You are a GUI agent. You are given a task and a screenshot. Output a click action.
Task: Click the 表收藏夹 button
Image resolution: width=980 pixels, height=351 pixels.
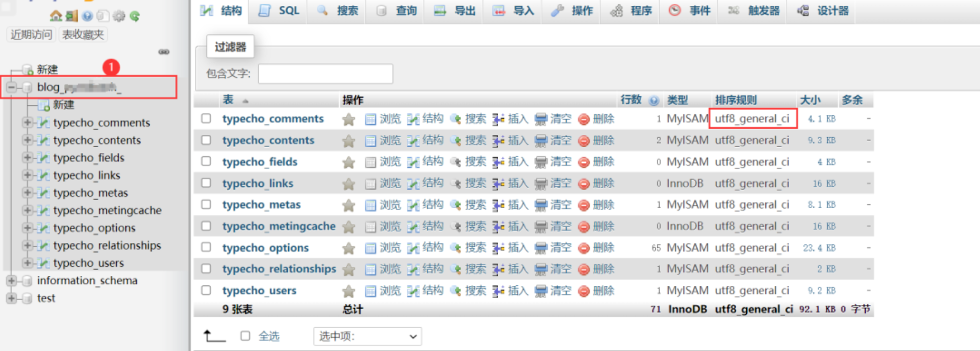point(83,35)
